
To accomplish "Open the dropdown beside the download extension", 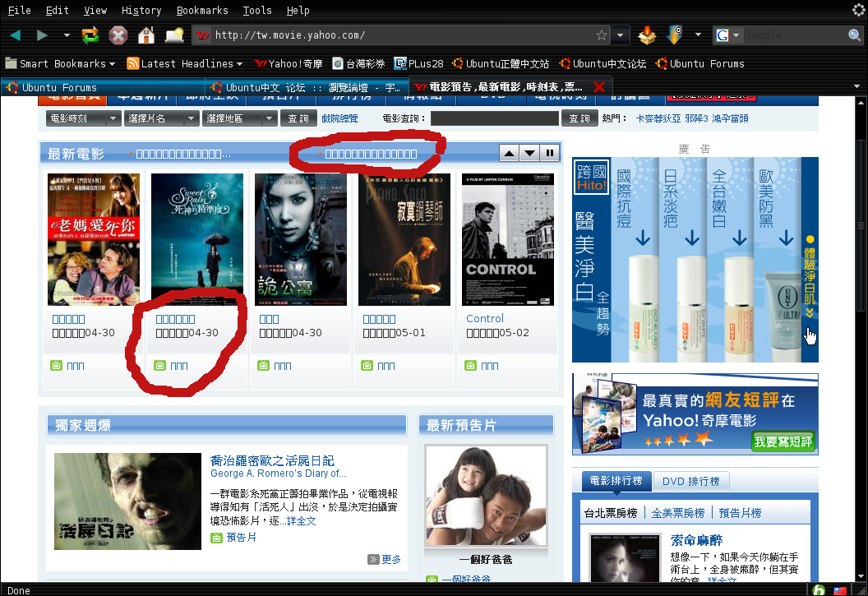I will tap(698, 35).
